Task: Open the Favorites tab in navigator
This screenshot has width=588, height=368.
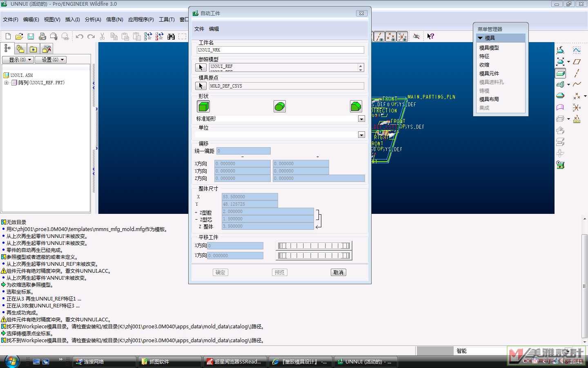Action: coord(33,49)
